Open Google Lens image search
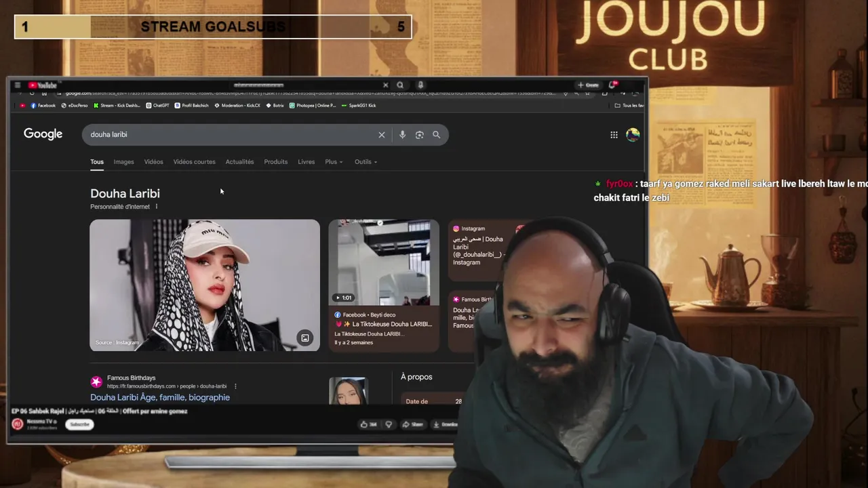This screenshot has width=868, height=488. click(419, 135)
